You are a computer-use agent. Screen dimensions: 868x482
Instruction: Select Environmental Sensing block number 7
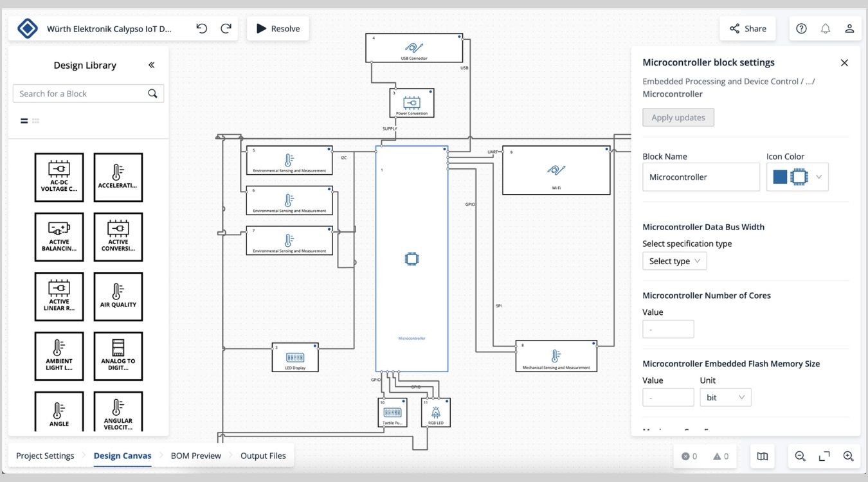pos(289,240)
